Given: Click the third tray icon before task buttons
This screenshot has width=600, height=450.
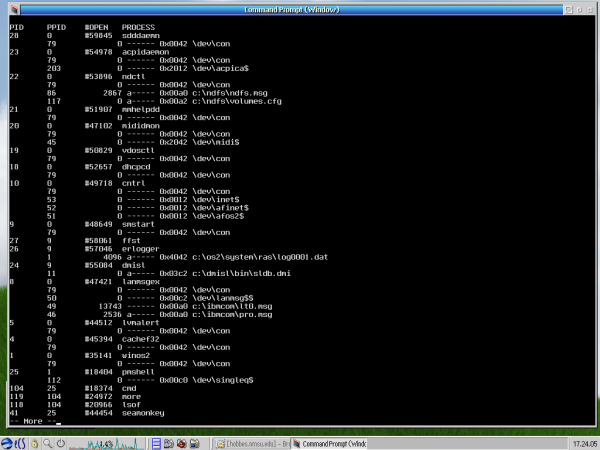Looking at the screenshot, I should click(194, 443).
